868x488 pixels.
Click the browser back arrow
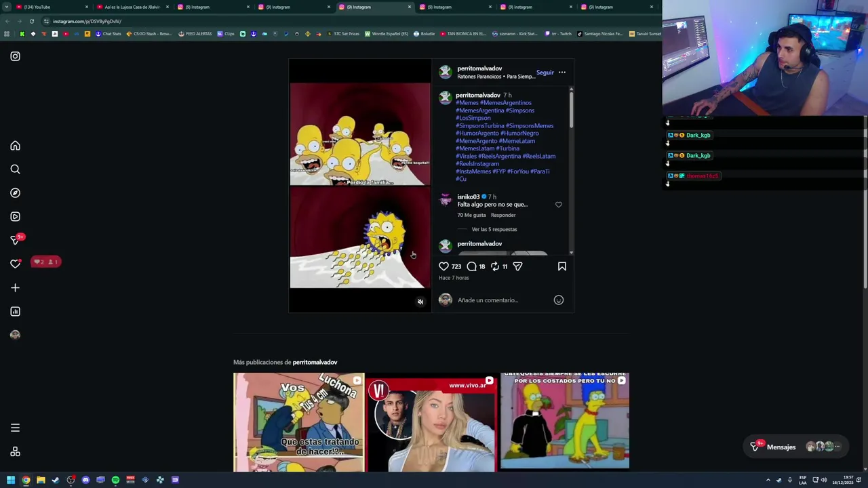[x=7, y=21]
